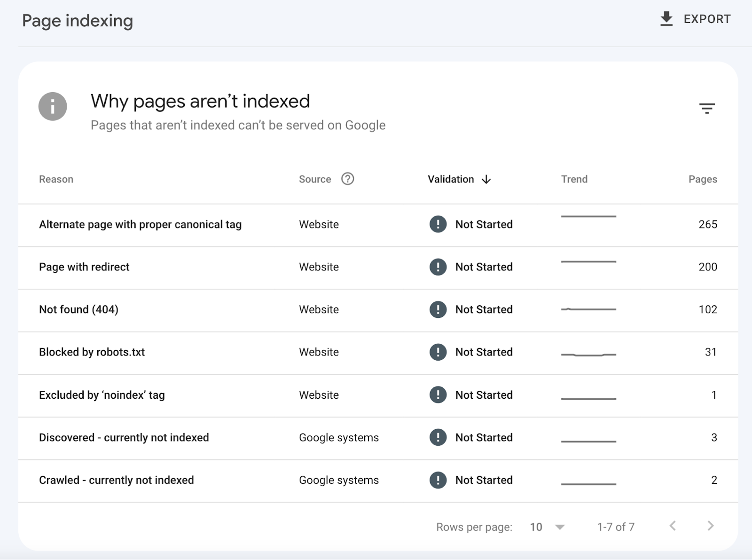The width and height of the screenshot is (752, 560).
Task: Click the next page chevron in pagination
Action: tap(710, 527)
